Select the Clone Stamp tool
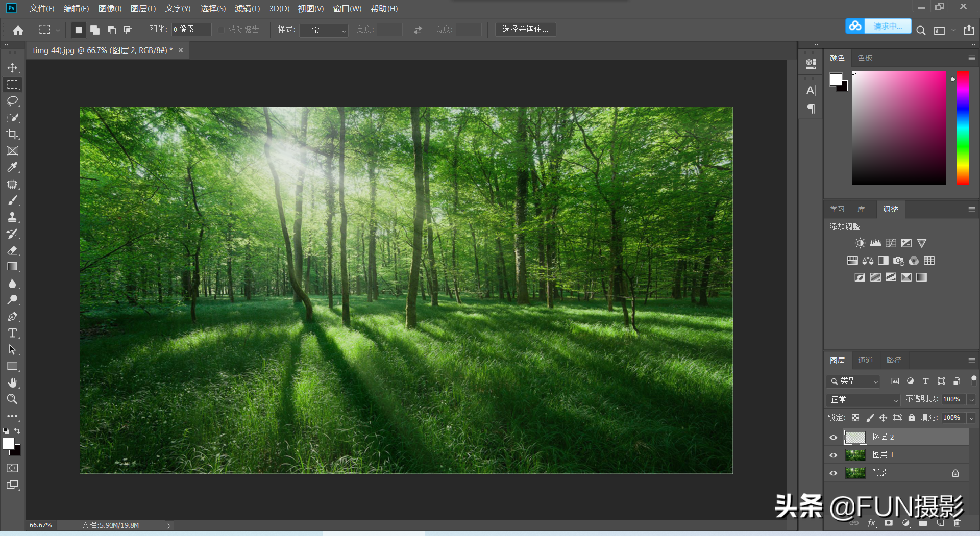 point(12,217)
